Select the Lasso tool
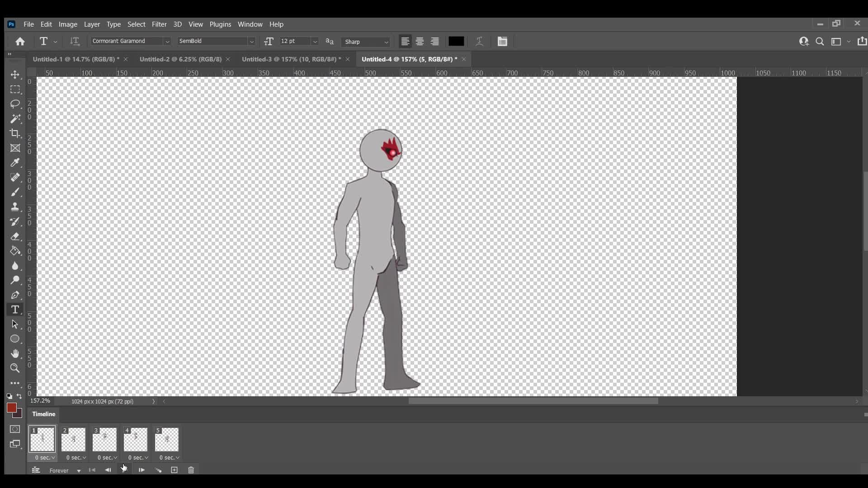Image resolution: width=868 pixels, height=488 pixels. coord(15,104)
